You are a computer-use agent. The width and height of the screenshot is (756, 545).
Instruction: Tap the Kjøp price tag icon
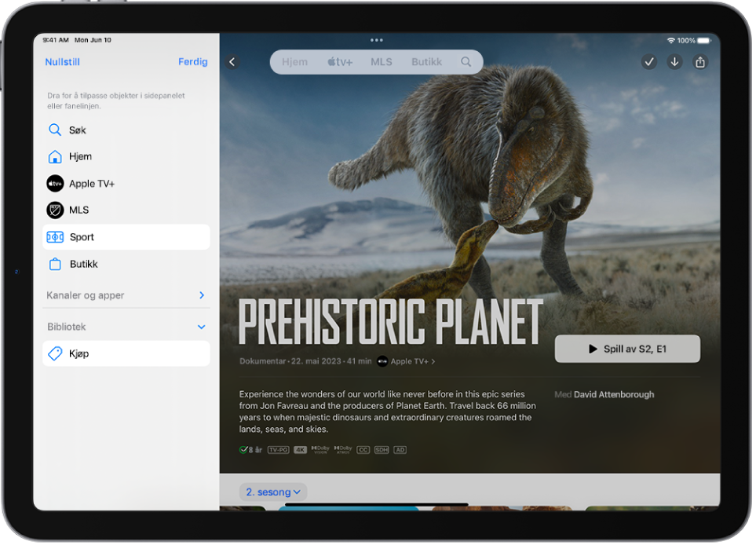point(55,354)
